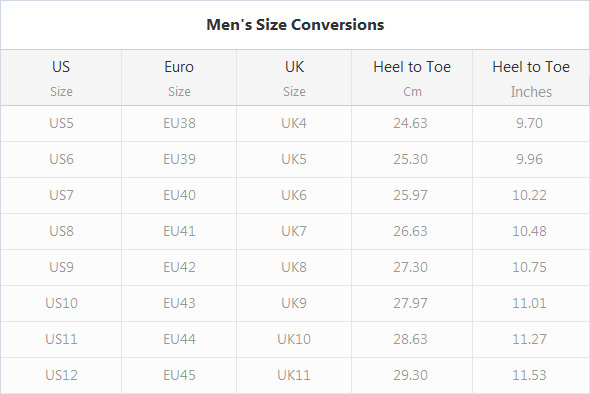The image size is (590, 394).
Task: Click the 10.75 inches value
Action: [x=531, y=267]
